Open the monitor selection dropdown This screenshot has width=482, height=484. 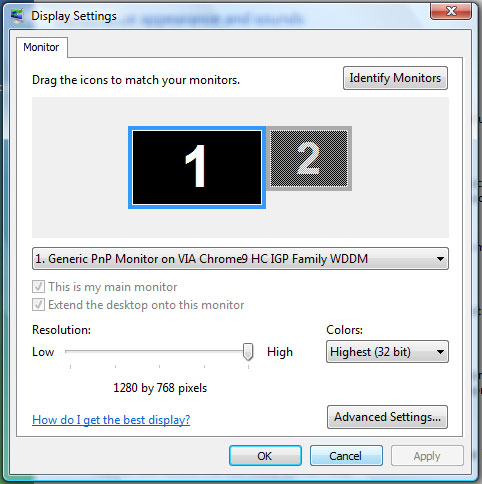[240, 258]
